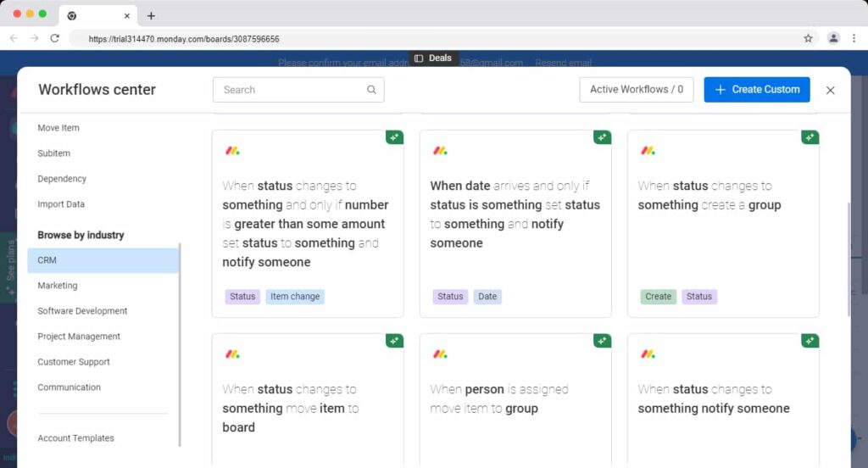868x468 pixels.
Task: Click the workflow list vertical scrollbar
Action: pyautogui.click(x=849, y=254)
